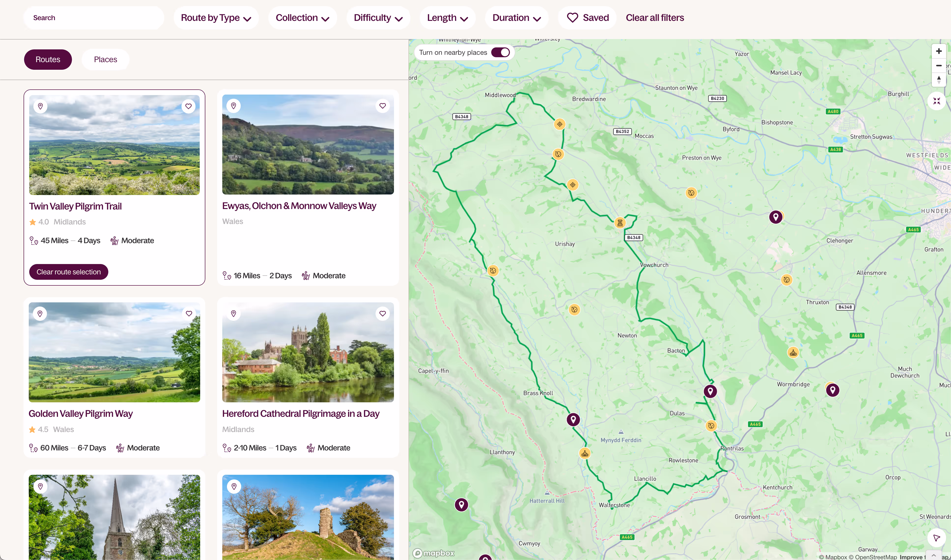Click Clear route selection button
Image resolution: width=951 pixels, height=560 pixels.
tap(69, 272)
